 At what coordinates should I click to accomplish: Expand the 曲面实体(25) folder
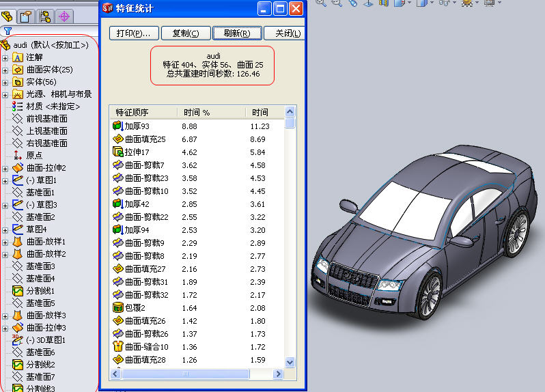pyautogui.click(x=5, y=70)
